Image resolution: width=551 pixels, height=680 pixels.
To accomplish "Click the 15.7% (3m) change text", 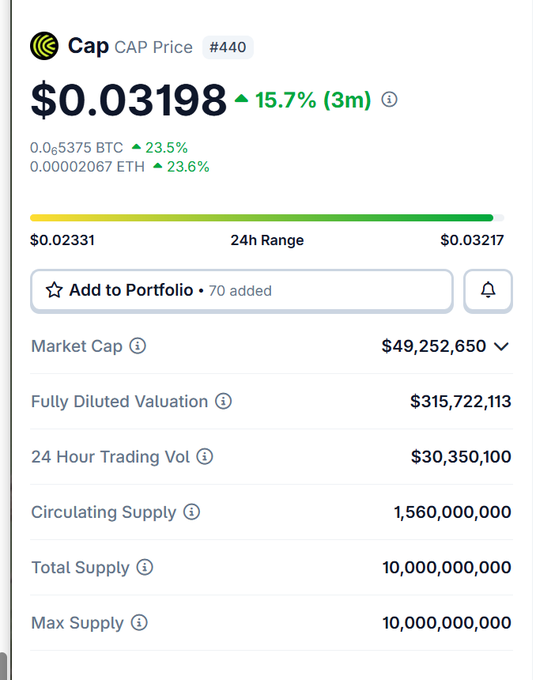I will pyautogui.click(x=313, y=100).
